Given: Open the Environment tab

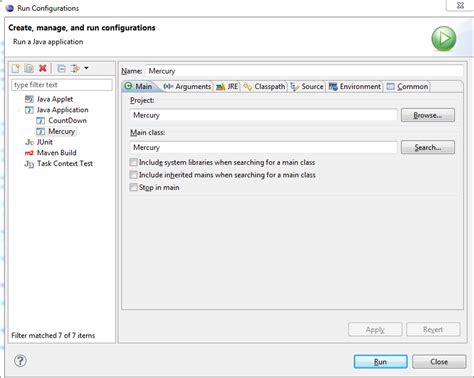Looking at the screenshot, I should 355,86.
